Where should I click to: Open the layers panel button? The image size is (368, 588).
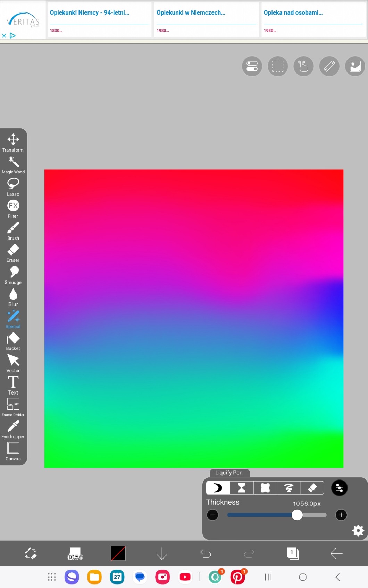click(x=293, y=553)
